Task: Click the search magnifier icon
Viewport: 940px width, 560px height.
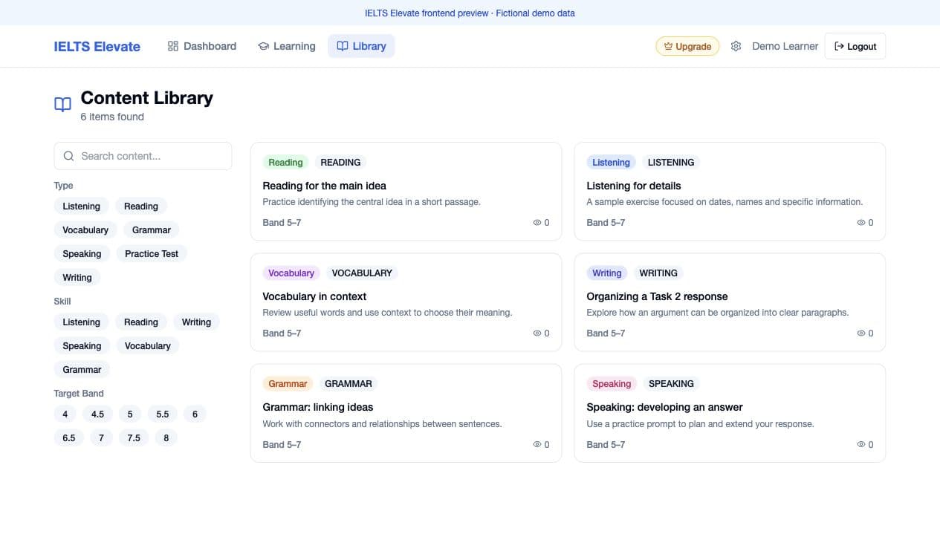Action: [69, 156]
